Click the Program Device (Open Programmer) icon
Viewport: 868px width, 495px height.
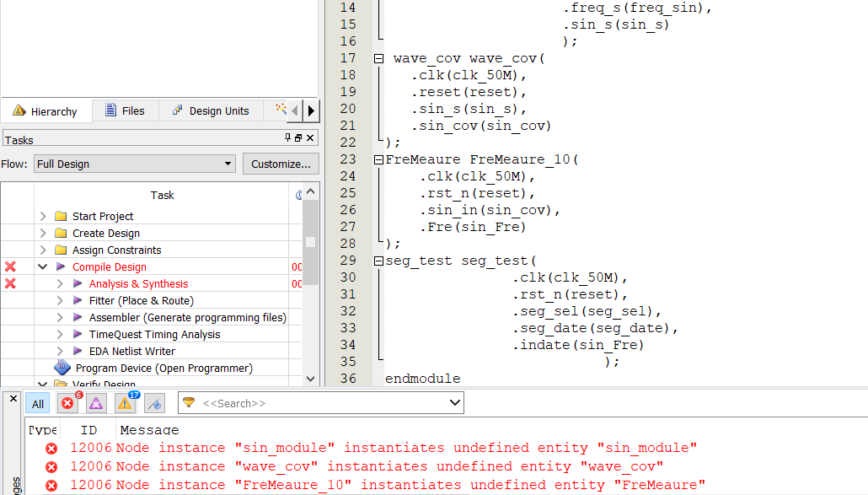pos(62,368)
